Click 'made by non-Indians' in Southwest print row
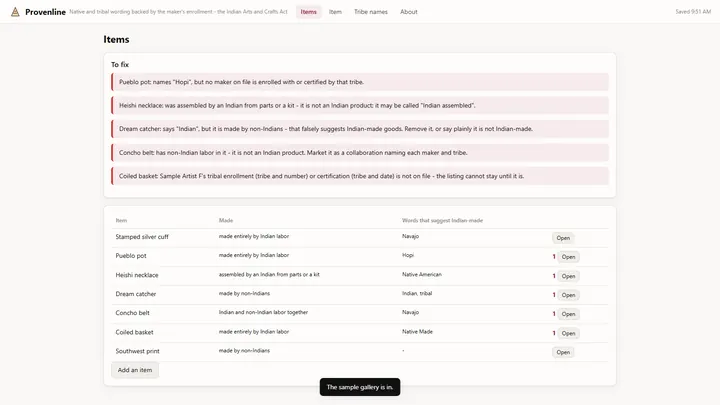 point(244,350)
